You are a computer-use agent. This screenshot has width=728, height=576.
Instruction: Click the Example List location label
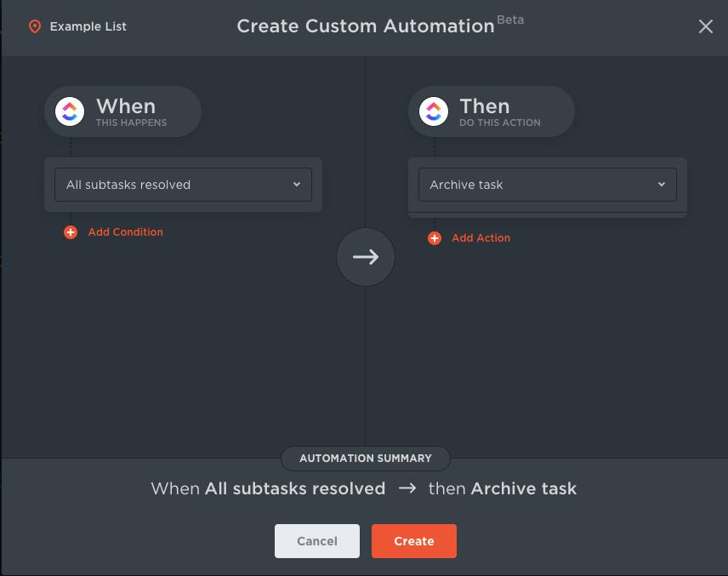88,26
